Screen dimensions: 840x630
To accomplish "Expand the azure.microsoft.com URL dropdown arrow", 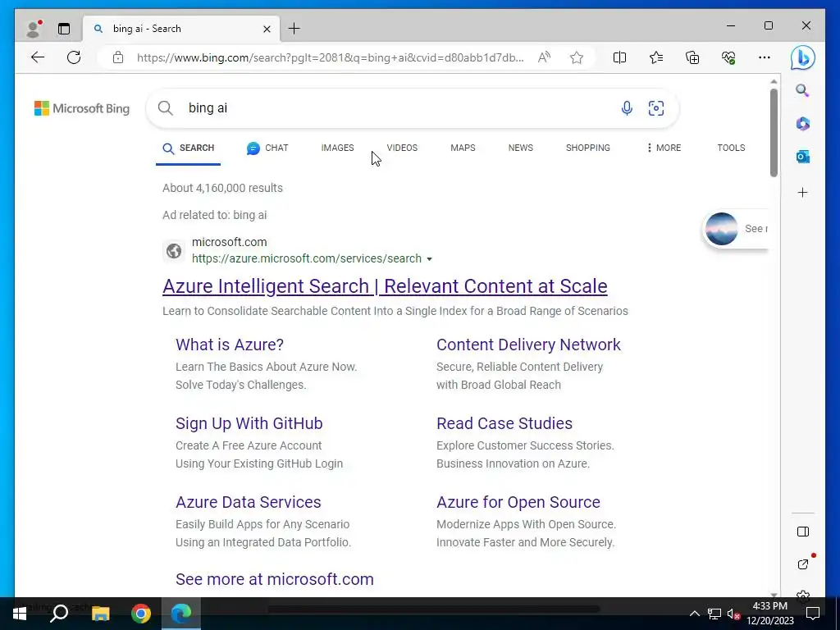I will tap(429, 259).
